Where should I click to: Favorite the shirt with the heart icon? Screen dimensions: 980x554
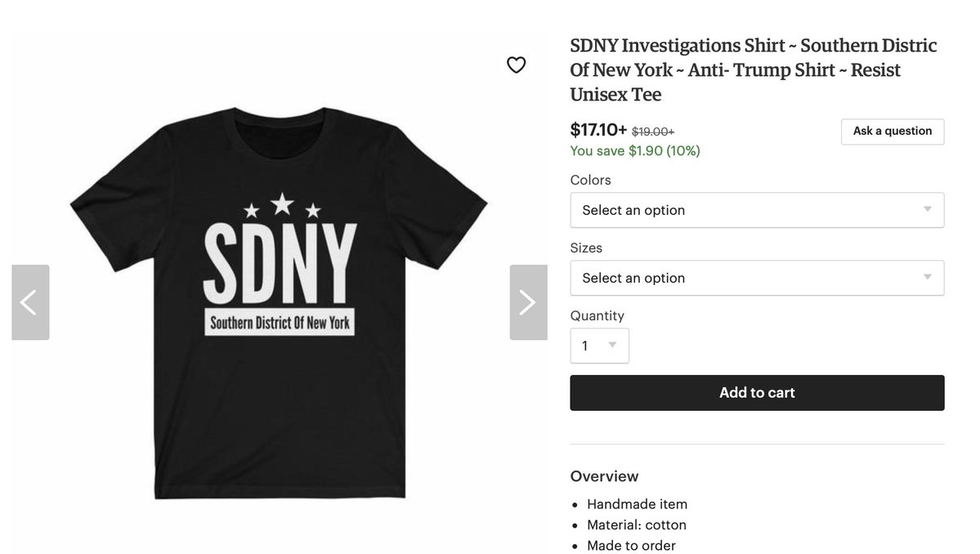pos(516,65)
